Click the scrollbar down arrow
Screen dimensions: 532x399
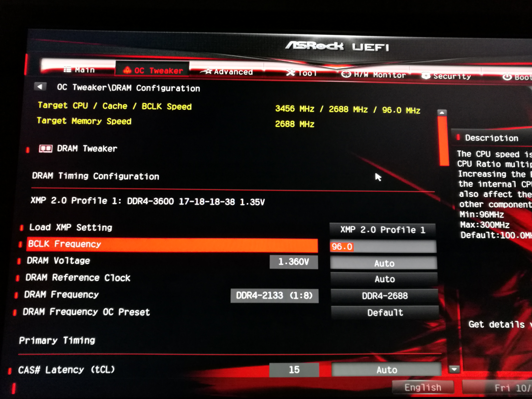click(x=454, y=369)
